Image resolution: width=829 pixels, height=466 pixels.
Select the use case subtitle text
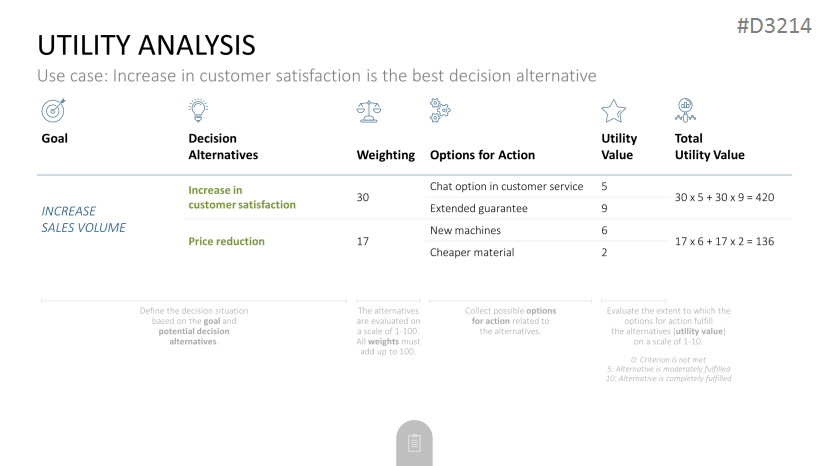point(317,76)
